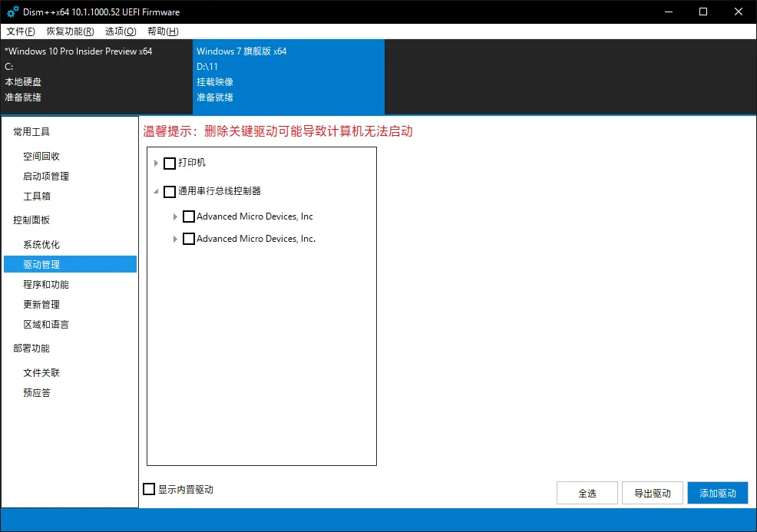
Task: Click the 控制面板 section header
Action: [x=31, y=220]
